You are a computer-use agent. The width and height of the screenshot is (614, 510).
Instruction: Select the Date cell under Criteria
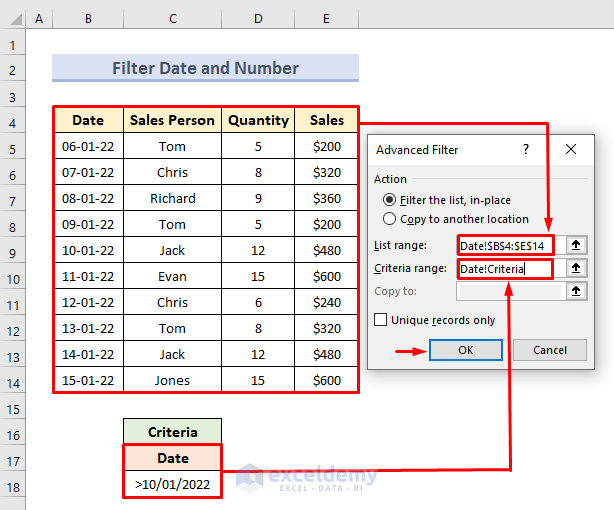tap(172, 458)
